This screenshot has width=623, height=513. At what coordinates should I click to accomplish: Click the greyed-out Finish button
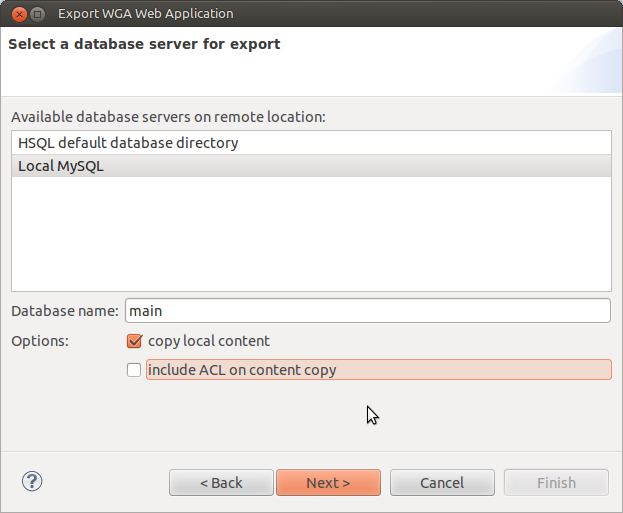click(556, 483)
